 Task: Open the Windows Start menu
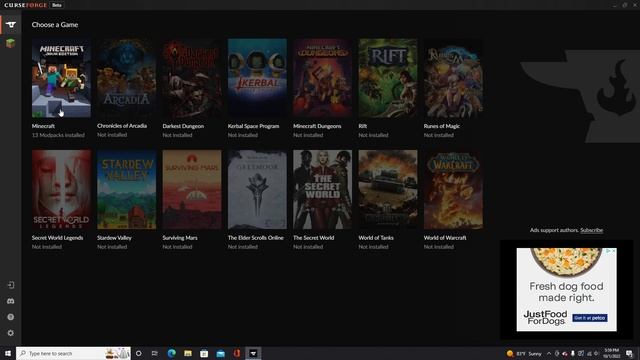pyautogui.click(x=8, y=353)
